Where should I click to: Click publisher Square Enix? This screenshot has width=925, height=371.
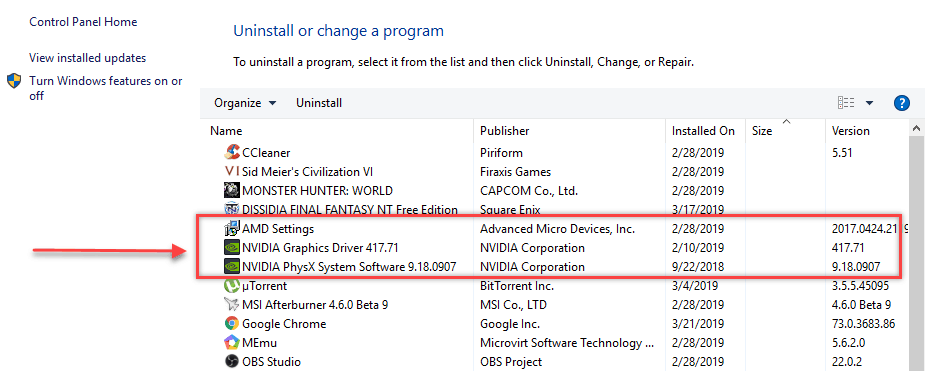coord(510,209)
